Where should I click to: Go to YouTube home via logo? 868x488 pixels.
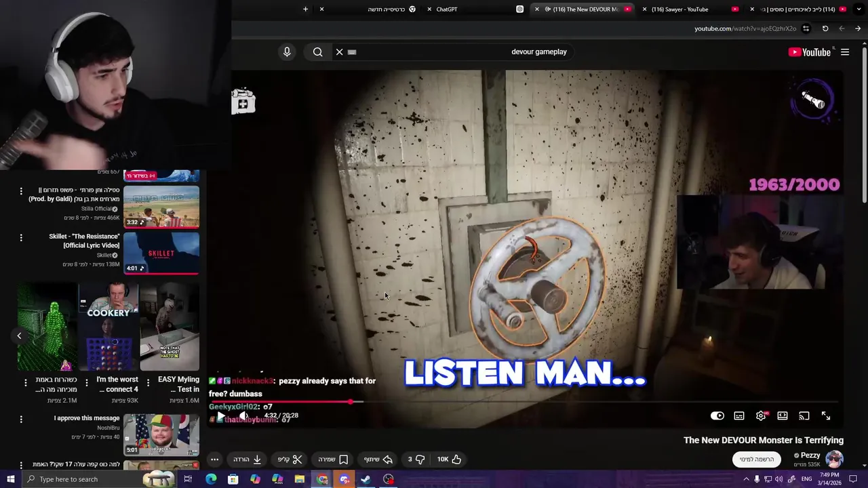[x=810, y=52]
